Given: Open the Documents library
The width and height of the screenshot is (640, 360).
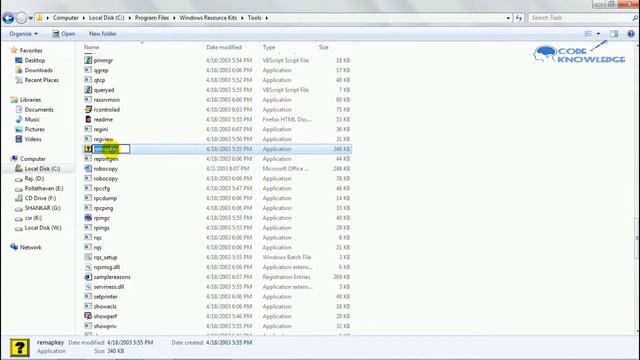Looking at the screenshot, I should [x=39, y=110].
